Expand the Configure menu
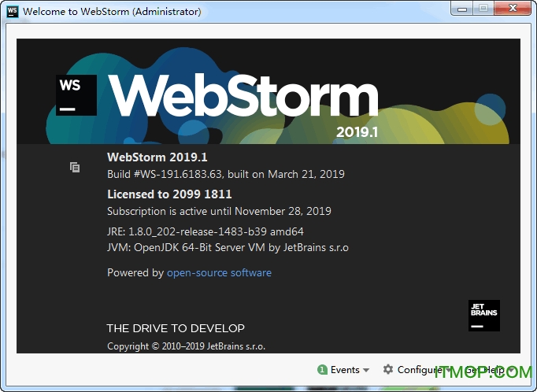The height and width of the screenshot is (392, 537). pos(420,370)
